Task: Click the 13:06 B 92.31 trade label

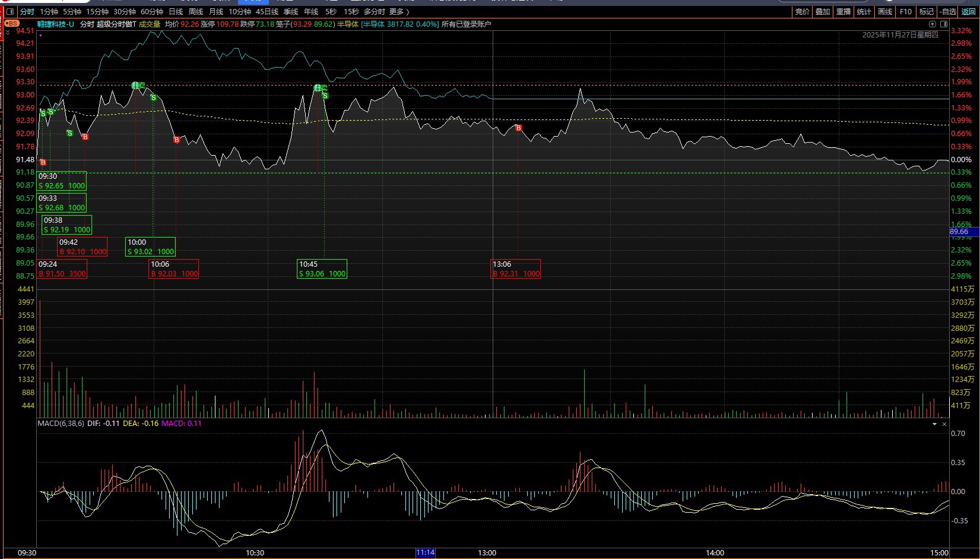Action: (x=516, y=269)
